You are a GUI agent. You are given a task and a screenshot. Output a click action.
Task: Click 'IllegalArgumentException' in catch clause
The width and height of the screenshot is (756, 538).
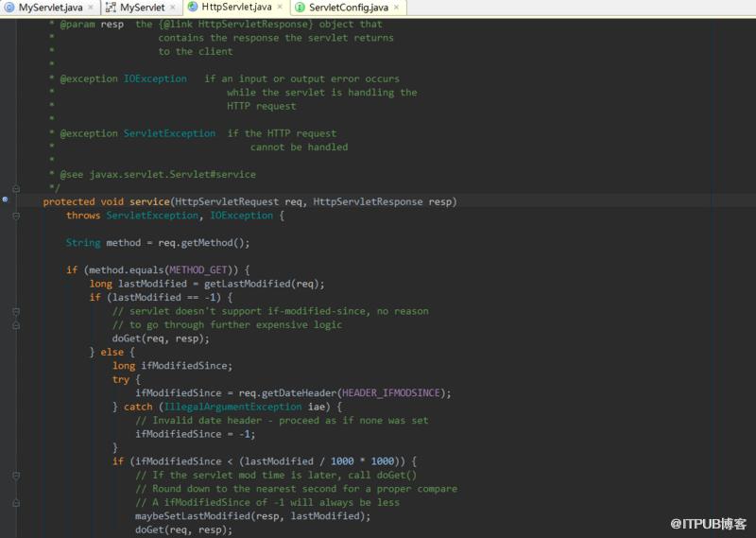[x=232, y=407]
